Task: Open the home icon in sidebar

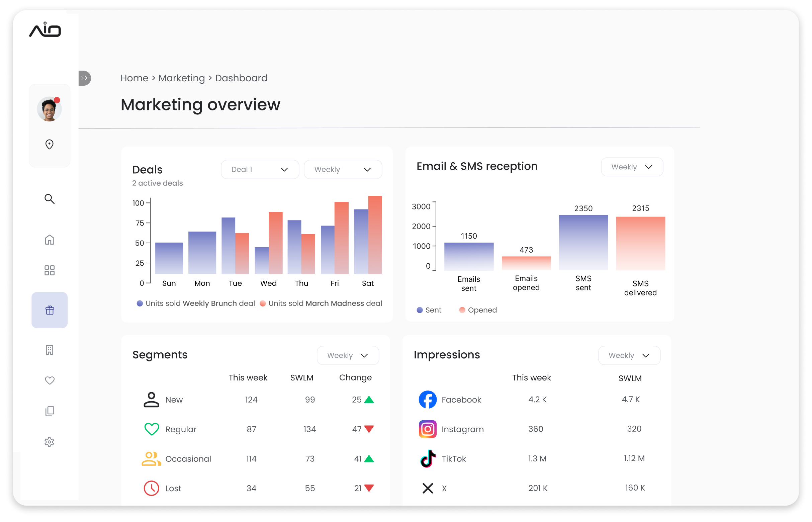Action: pos(50,240)
